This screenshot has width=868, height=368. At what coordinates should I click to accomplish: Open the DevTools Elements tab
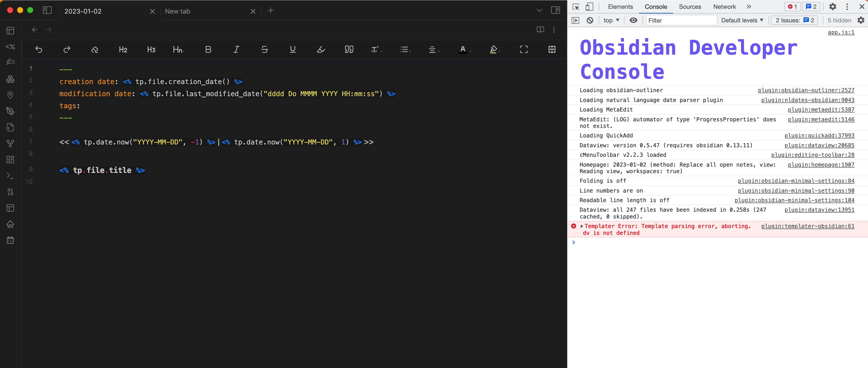[620, 7]
